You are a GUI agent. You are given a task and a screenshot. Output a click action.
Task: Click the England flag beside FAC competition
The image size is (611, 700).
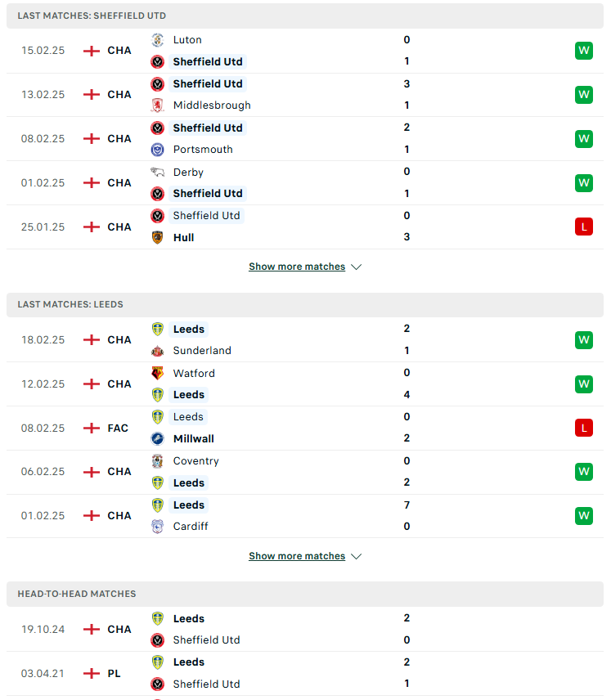[x=92, y=429]
